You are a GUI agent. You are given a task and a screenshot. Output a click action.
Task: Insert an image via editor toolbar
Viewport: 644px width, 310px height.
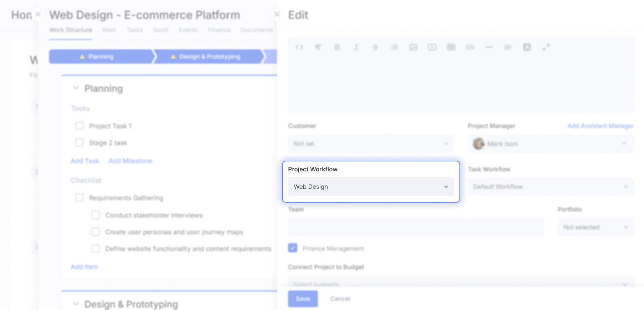413,47
